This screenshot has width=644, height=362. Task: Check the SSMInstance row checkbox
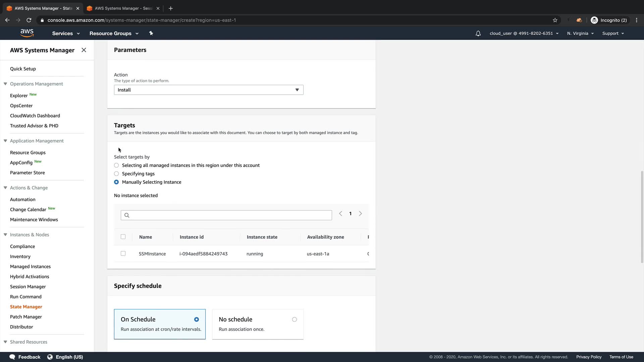pyautogui.click(x=123, y=254)
